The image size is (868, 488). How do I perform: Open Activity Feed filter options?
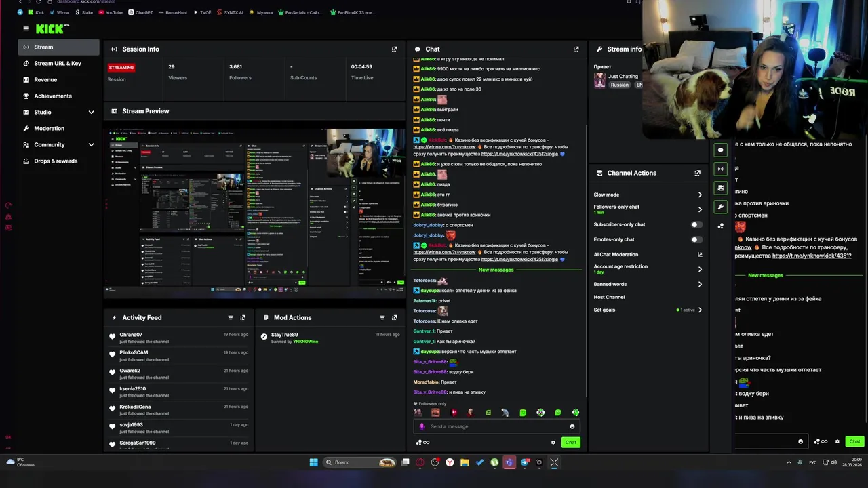231,317
